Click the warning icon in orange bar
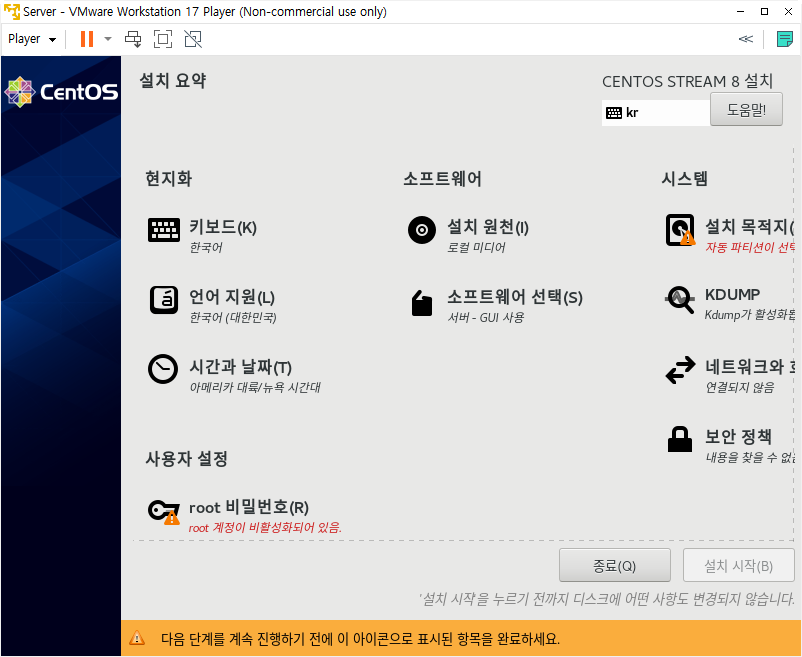The image size is (802, 657). point(137,638)
